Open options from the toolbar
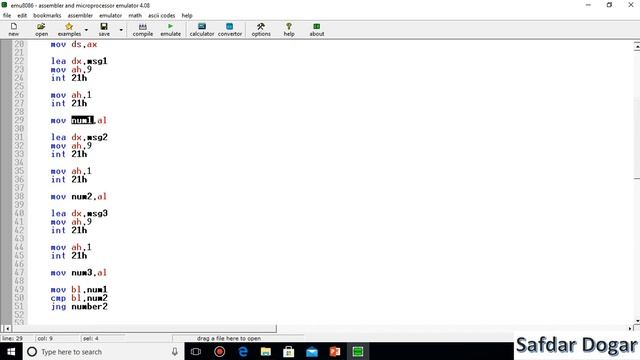 (x=261, y=29)
